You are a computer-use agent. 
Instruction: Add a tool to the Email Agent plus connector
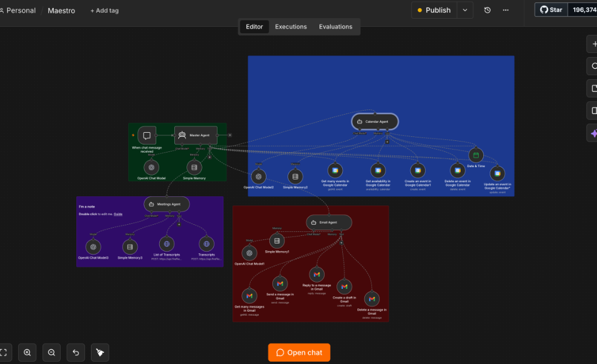[341, 243]
